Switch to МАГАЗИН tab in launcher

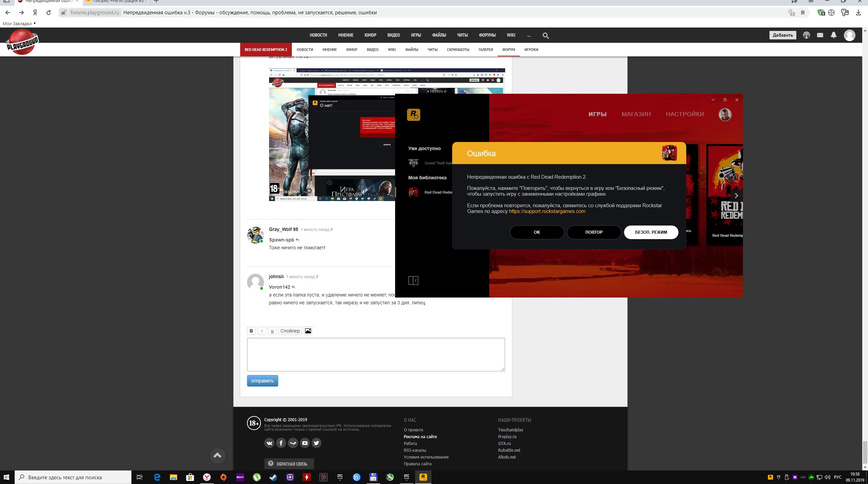pyautogui.click(x=636, y=114)
